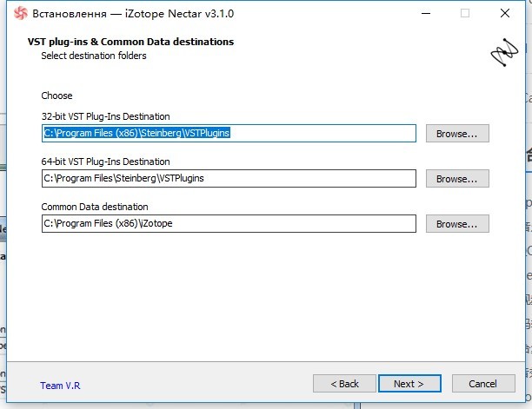The image size is (532, 409).
Task: Focus the 64-bit VST destination path field
Action: click(x=229, y=179)
